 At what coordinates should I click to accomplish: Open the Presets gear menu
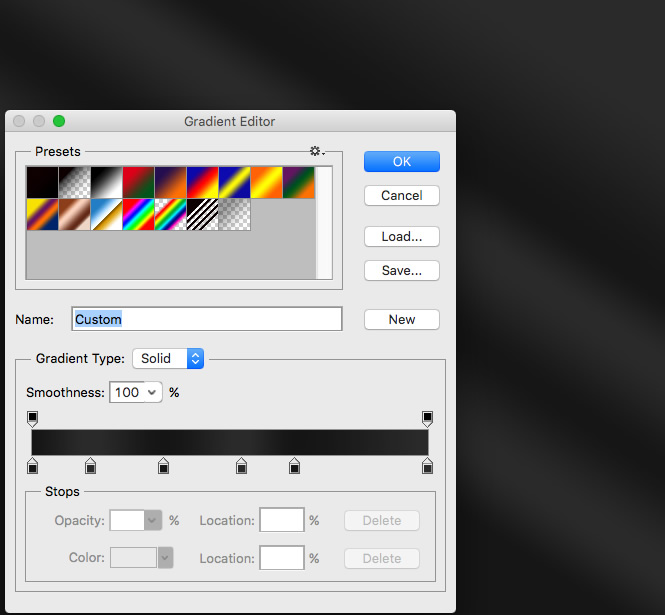[x=316, y=151]
